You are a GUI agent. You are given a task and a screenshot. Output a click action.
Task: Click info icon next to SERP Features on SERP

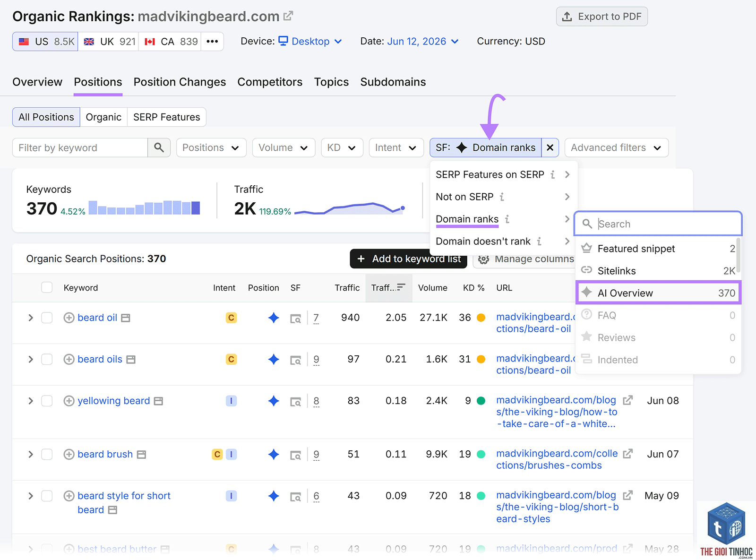552,174
